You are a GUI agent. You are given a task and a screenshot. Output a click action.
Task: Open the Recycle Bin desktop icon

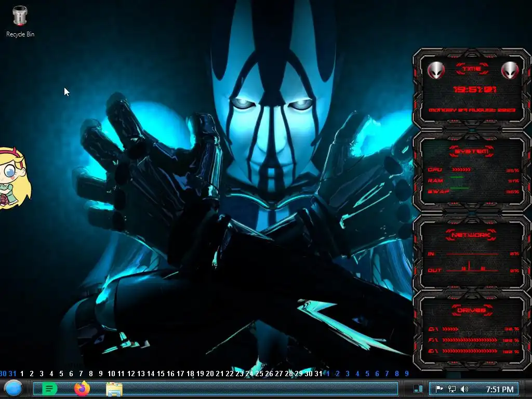pyautogui.click(x=20, y=21)
